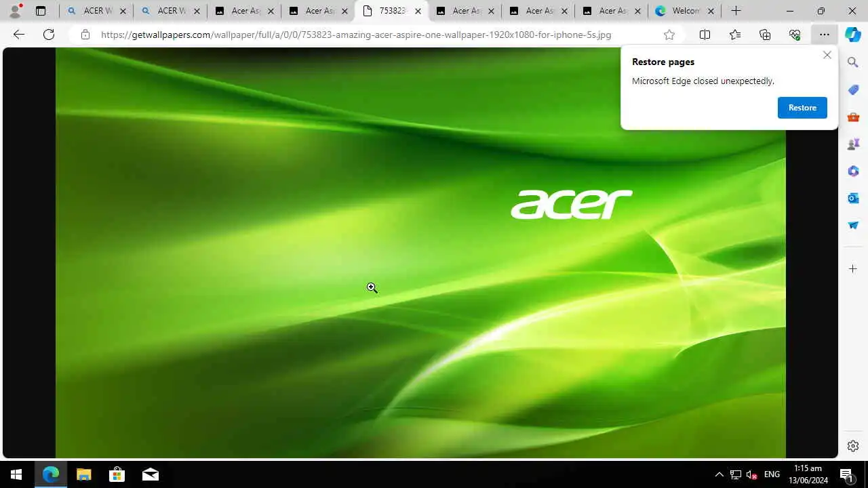
Task: Open sidebar Search tool
Action: click(853, 62)
